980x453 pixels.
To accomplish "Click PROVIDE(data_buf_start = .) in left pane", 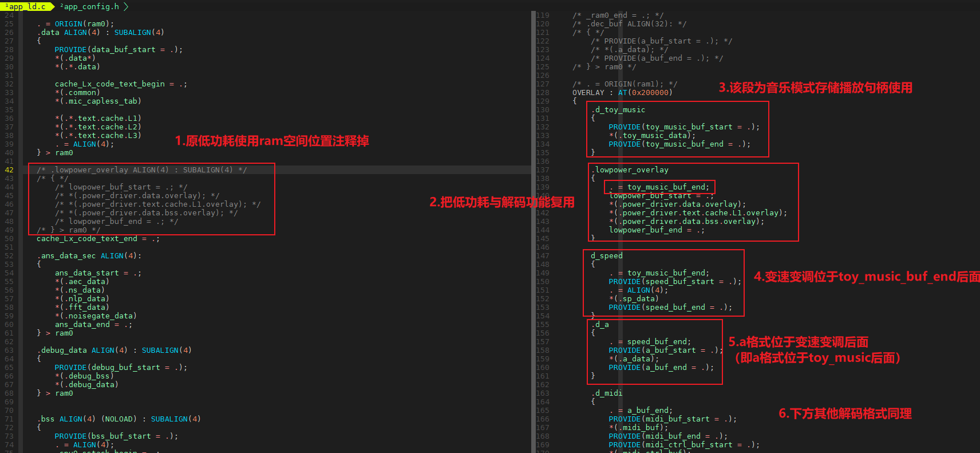I will (x=118, y=49).
